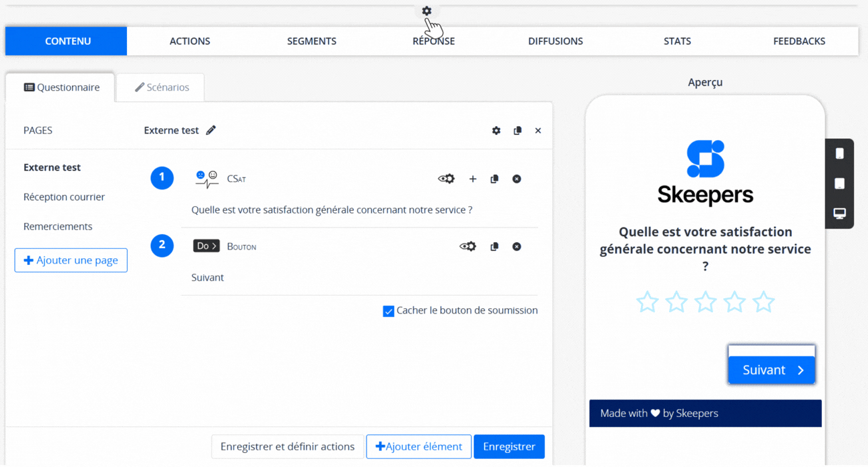The image size is (868, 467).
Task: Click the plus icon on CSat element
Action: (x=473, y=179)
